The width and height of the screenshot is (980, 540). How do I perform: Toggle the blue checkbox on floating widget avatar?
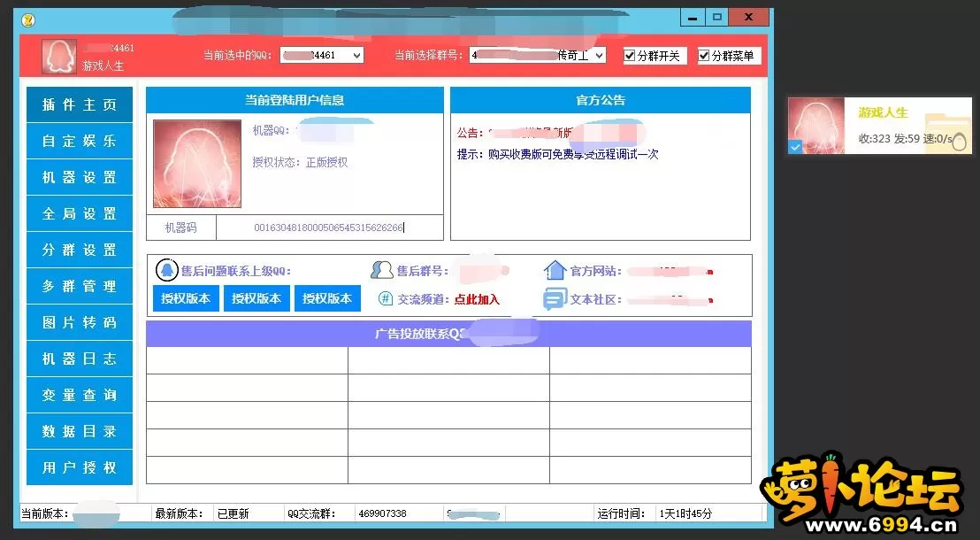(x=795, y=147)
